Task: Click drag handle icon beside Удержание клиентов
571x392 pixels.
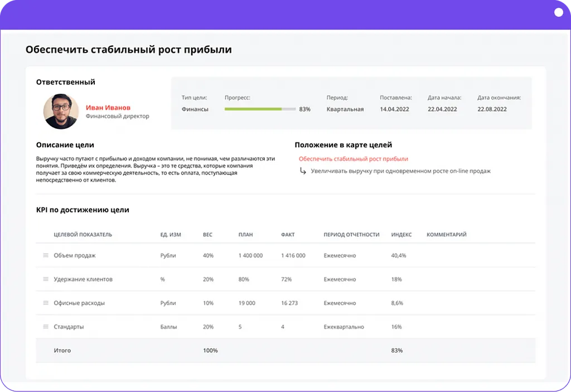Action: point(46,279)
